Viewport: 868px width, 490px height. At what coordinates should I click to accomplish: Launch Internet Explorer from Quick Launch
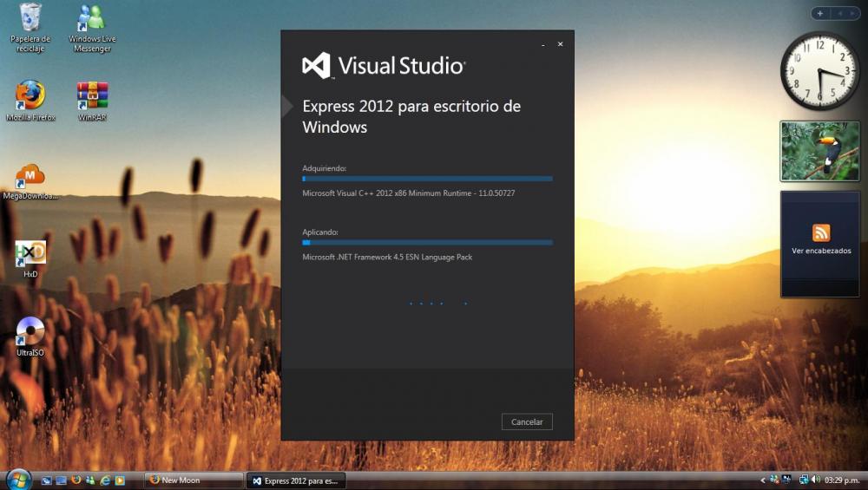tap(105, 480)
